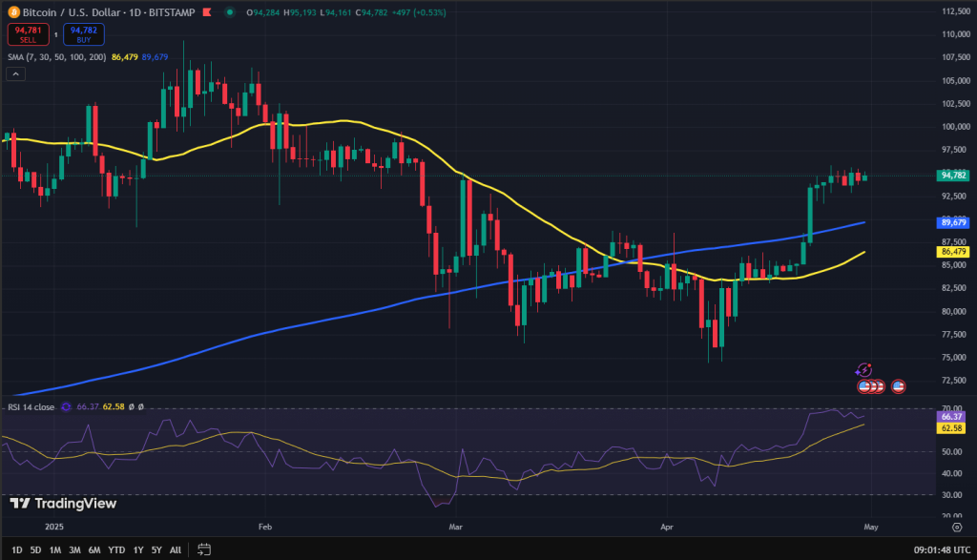Click yellow RSI value 62.58 in legend
Image resolution: width=977 pixels, height=560 pixels.
[x=114, y=406]
